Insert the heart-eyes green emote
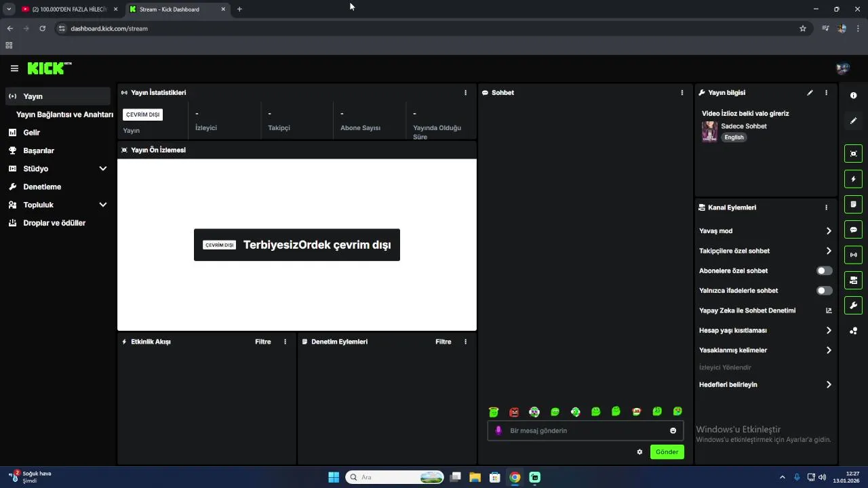868x488 pixels. click(x=677, y=411)
